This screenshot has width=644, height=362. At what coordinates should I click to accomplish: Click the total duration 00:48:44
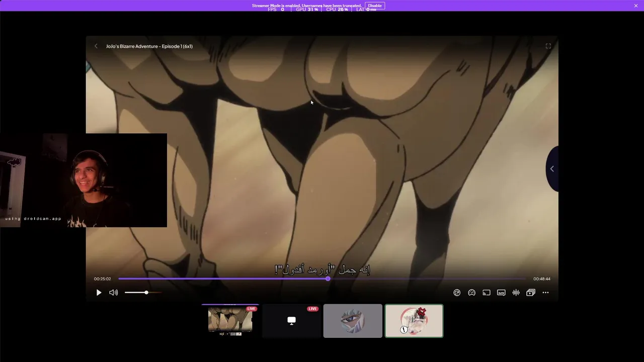click(x=542, y=279)
